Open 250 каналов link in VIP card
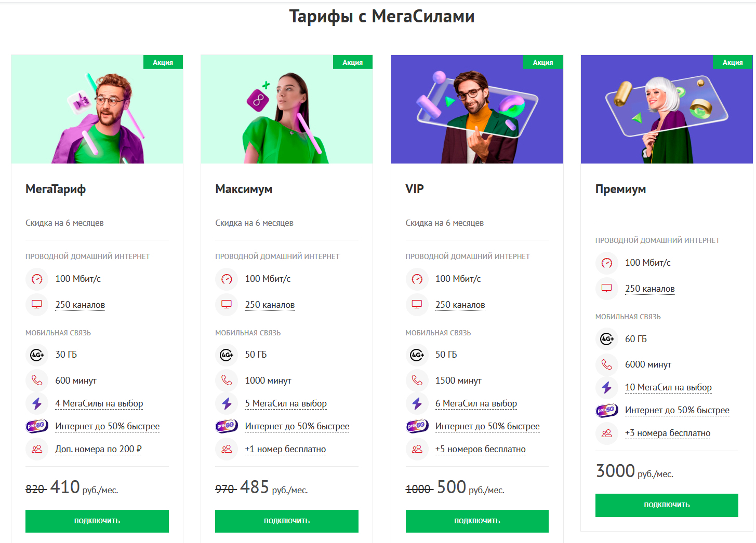756x543 pixels. (x=460, y=305)
